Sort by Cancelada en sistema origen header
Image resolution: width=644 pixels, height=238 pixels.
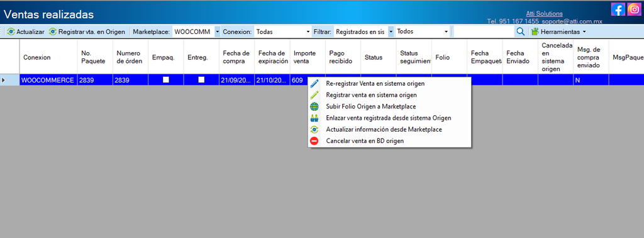point(556,57)
